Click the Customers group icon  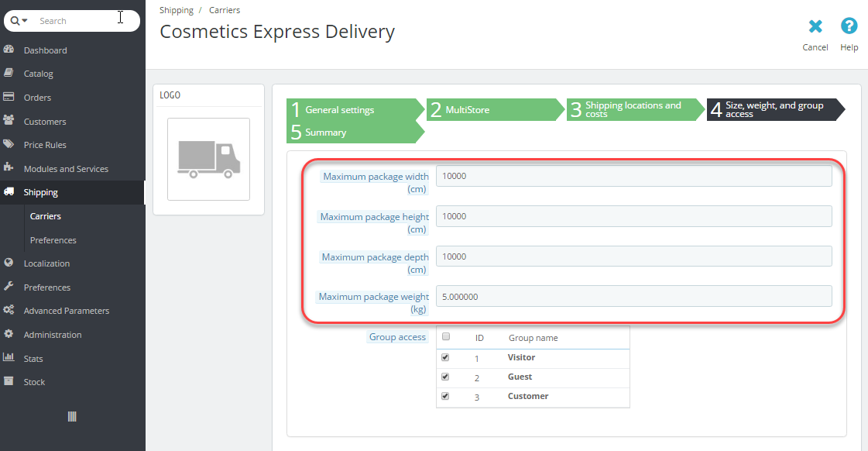coord(9,120)
